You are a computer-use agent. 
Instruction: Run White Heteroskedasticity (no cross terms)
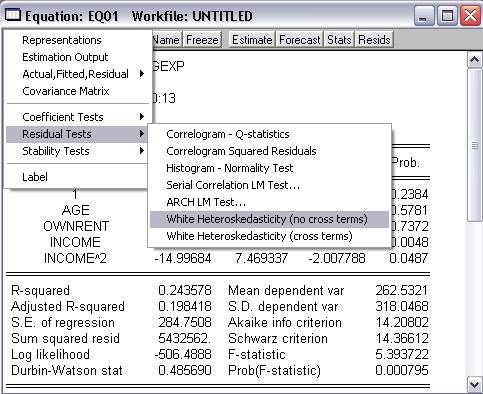click(x=269, y=219)
